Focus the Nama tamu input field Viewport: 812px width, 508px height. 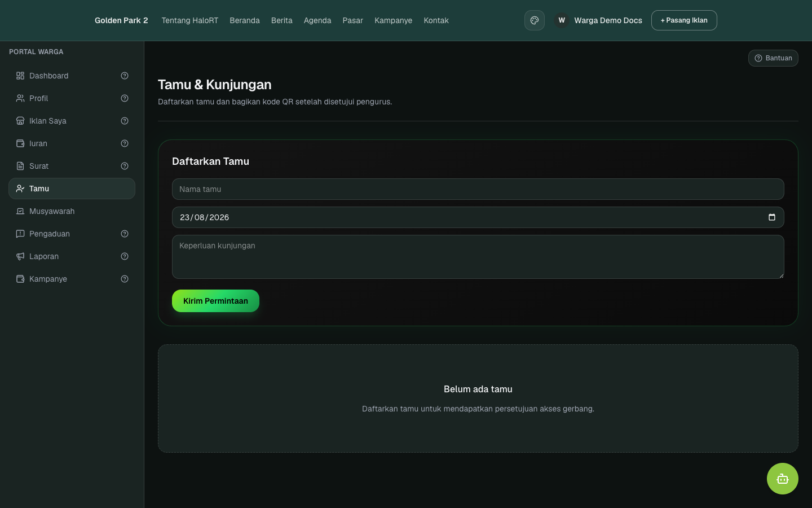[x=478, y=189]
